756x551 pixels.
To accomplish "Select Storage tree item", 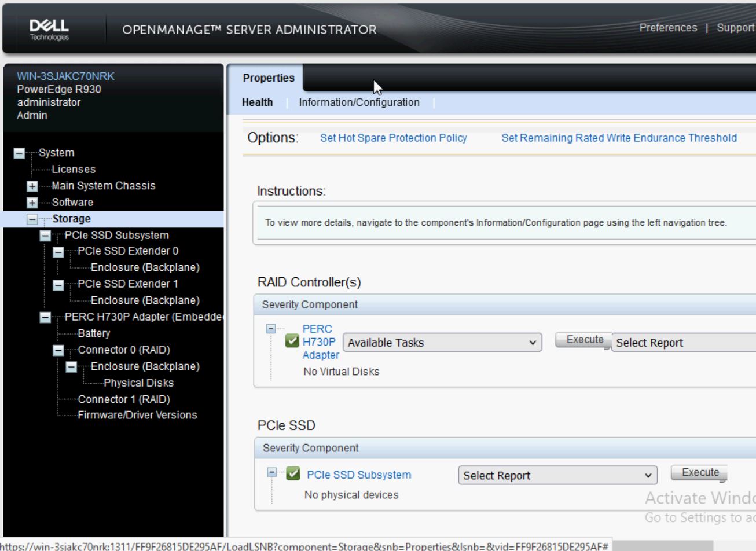I will pos(72,219).
